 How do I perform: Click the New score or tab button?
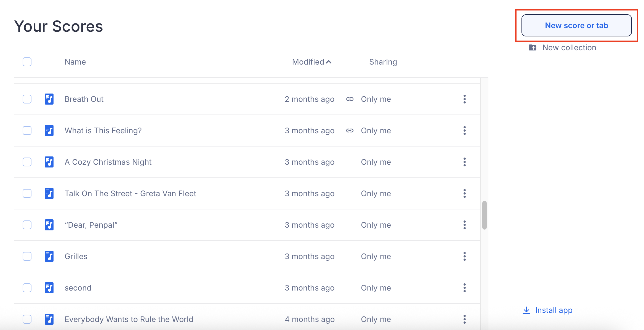tap(576, 25)
